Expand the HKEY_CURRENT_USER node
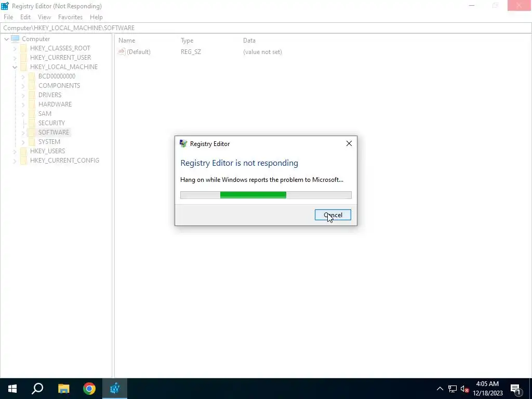This screenshot has width=532, height=399. 15,58
